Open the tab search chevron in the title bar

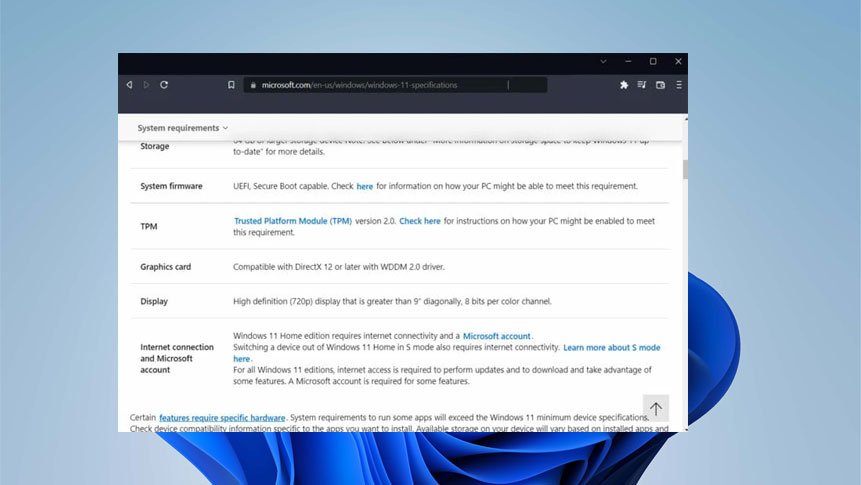pyautogui.click(x=603, y=61)
